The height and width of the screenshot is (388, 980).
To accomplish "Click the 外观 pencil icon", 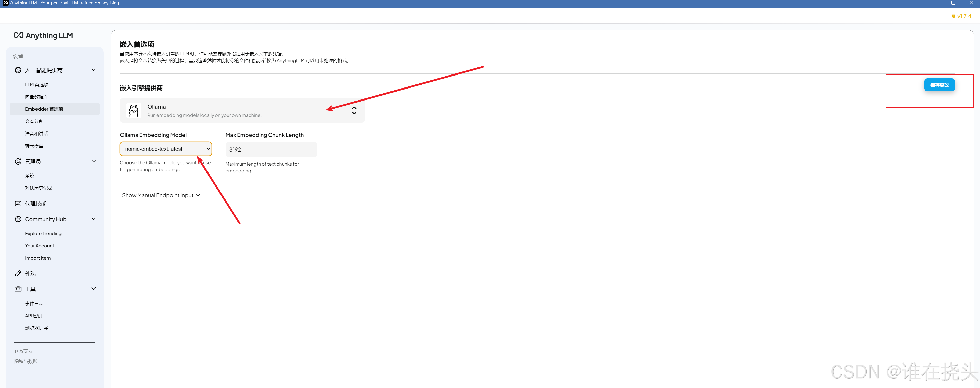I will [x=18, y=273].
